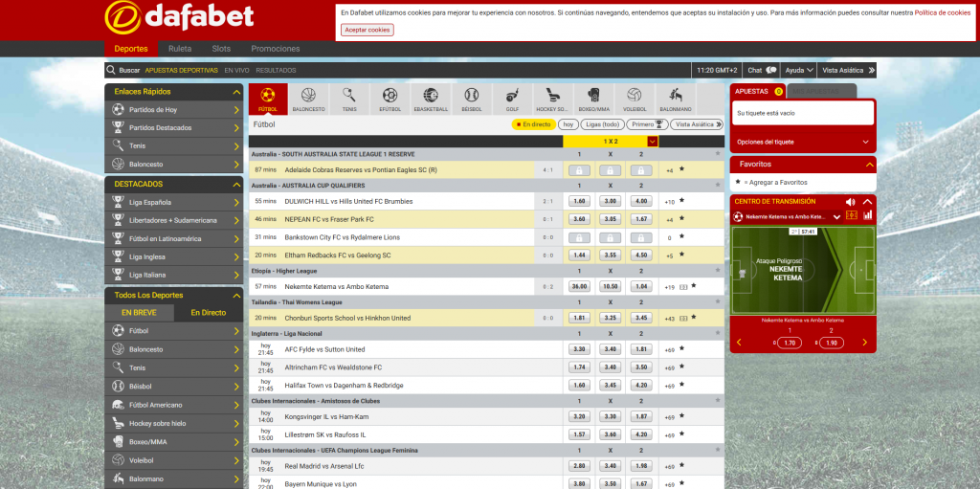The image size is (980, 489).
Task: Open the Slots main tab
Action: coord(221,49)
